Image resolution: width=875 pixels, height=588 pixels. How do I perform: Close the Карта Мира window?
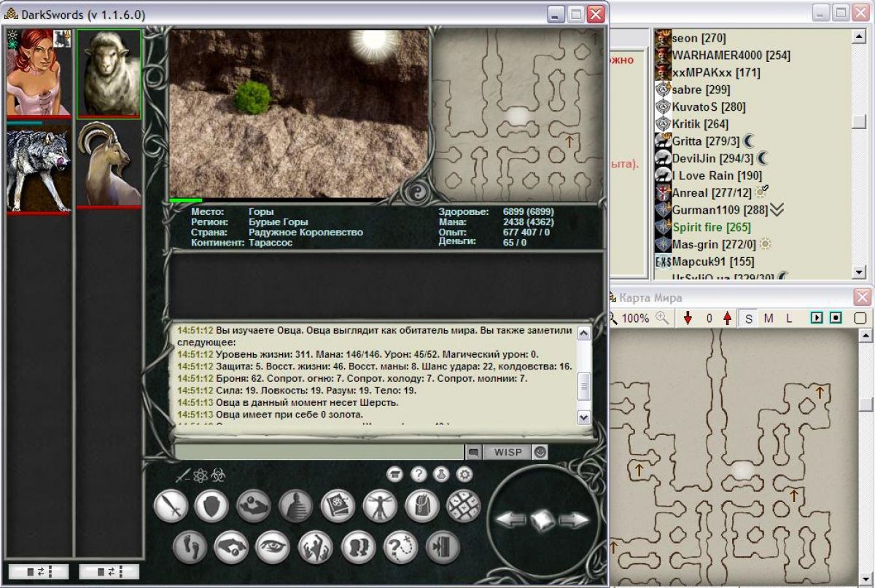click(x=862, y=297)
